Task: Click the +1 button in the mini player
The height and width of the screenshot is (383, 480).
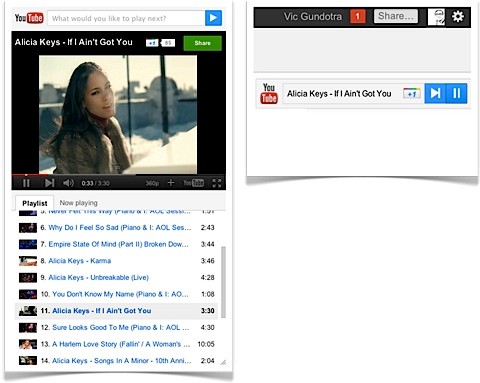Action: (411, 94)
